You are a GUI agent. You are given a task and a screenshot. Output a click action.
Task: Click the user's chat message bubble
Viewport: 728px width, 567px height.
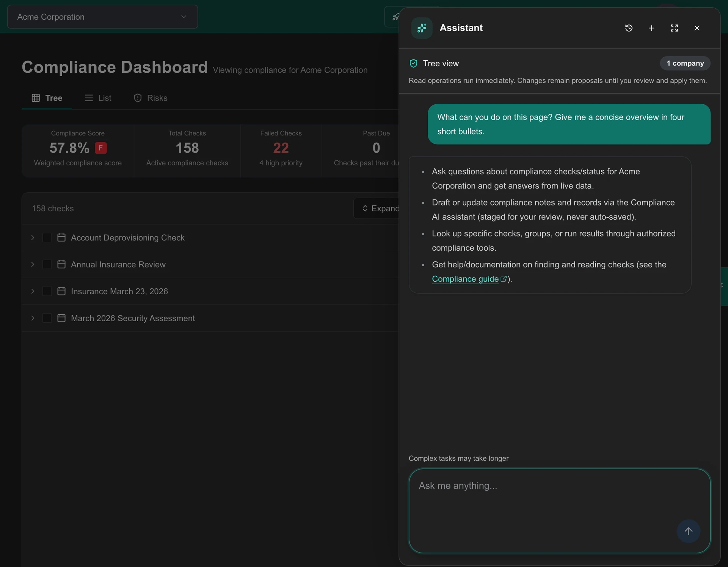[569, 124]
